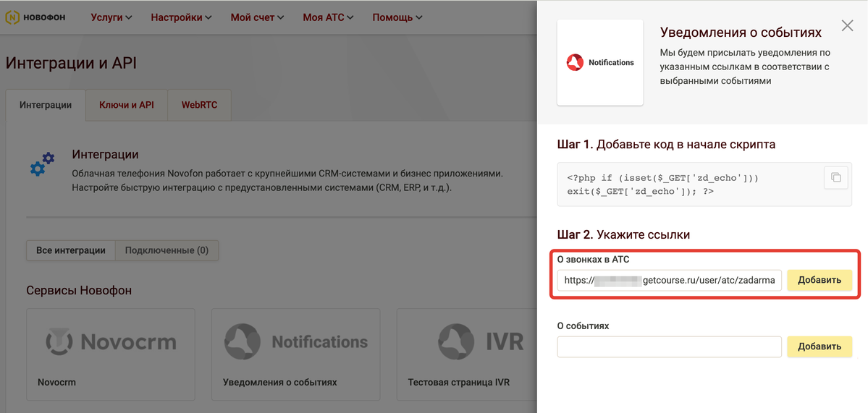Switch to the Интеграции tab
Screen dimensions: 868x413
click(46, 105)
